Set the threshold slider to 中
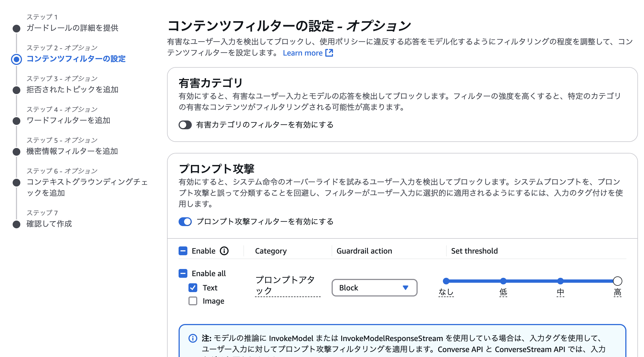 (x=560, y=281)
